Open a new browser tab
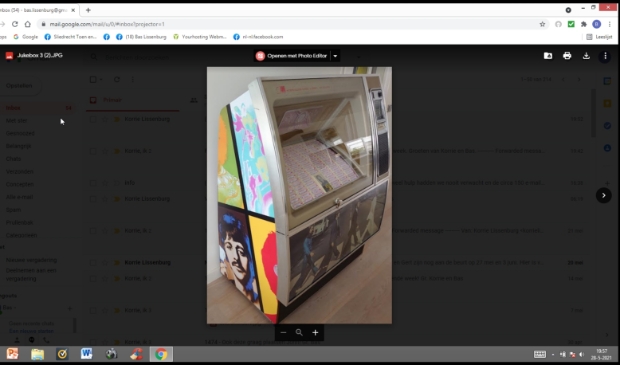 coord(88,10)
